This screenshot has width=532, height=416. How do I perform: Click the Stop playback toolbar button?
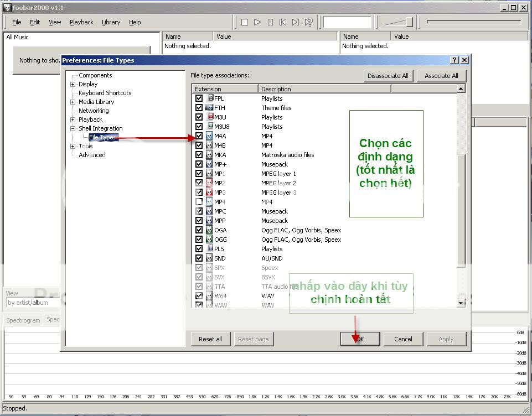(x=245, y=22)
